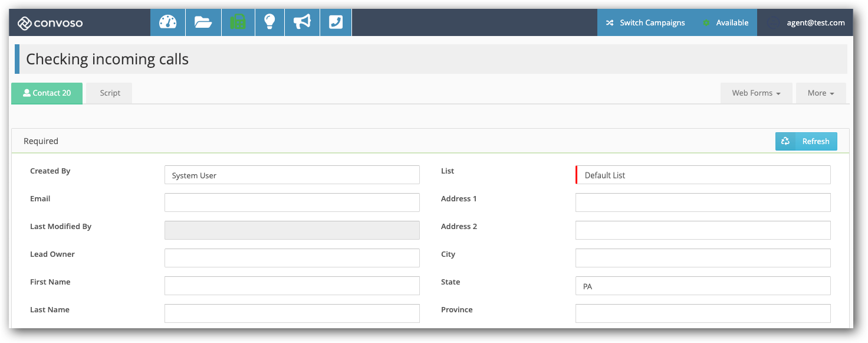Switch to the Script tab
The image size is (868, 343).
pyautogui.click(x=108, y=93)
